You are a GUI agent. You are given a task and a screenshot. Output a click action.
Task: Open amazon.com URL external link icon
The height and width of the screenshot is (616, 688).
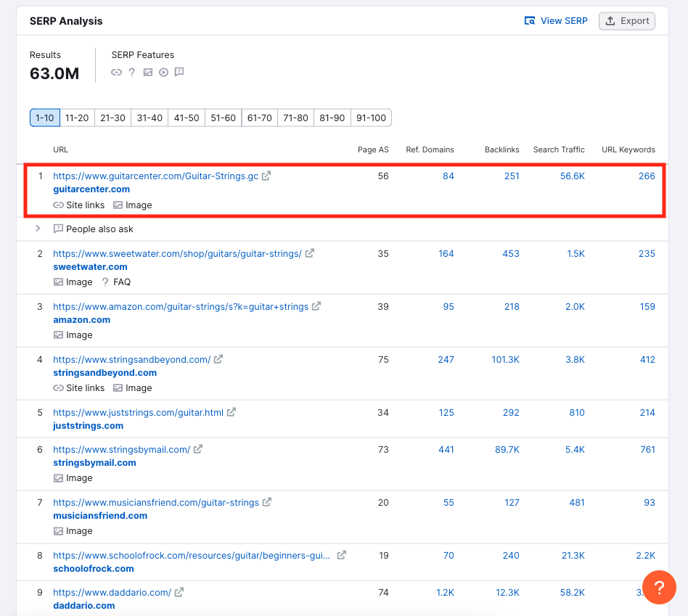(x=316, y=306)
